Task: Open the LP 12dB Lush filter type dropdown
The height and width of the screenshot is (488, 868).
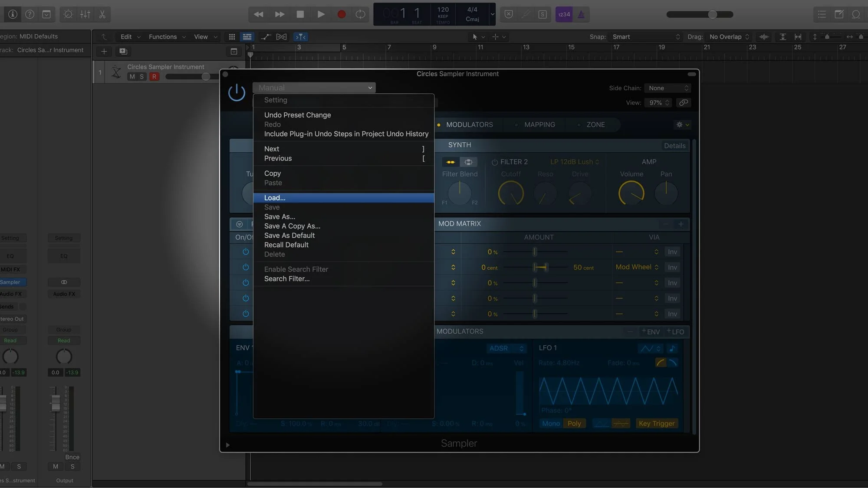Action: [575, 162]
